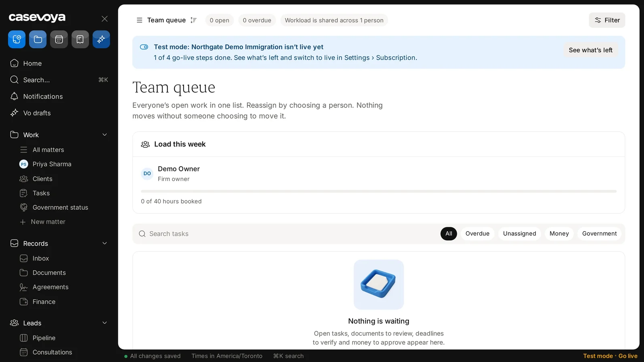Collapse the Work section chevron
This screenshot has height=362, width=644.
[105, 135]
